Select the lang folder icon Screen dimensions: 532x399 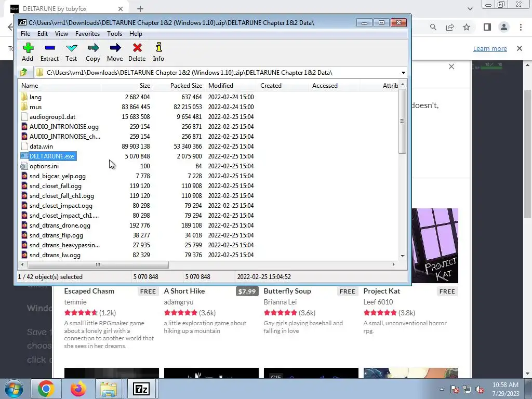[24, 97]
